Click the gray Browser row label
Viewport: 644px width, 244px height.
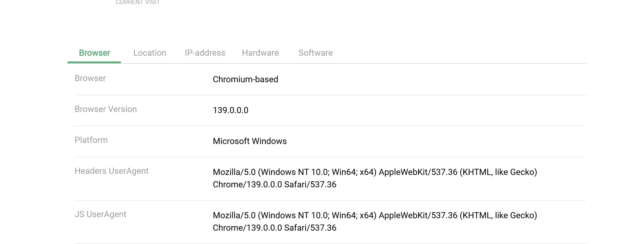click(90, 78)
